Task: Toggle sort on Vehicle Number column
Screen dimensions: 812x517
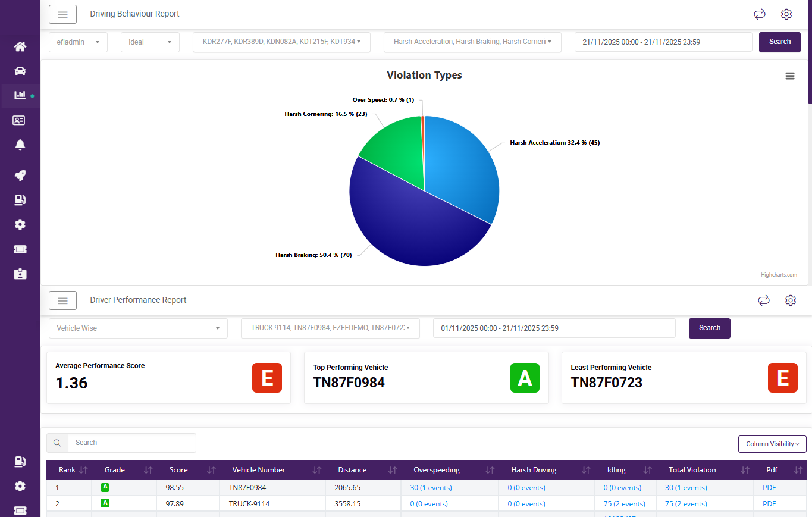Action: pyautogui.click(x=317, y=470)
